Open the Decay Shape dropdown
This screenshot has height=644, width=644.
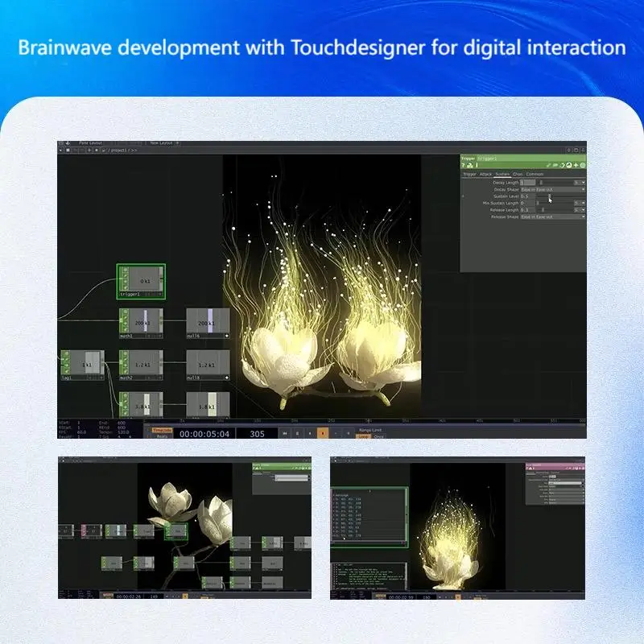click(553, 190)
